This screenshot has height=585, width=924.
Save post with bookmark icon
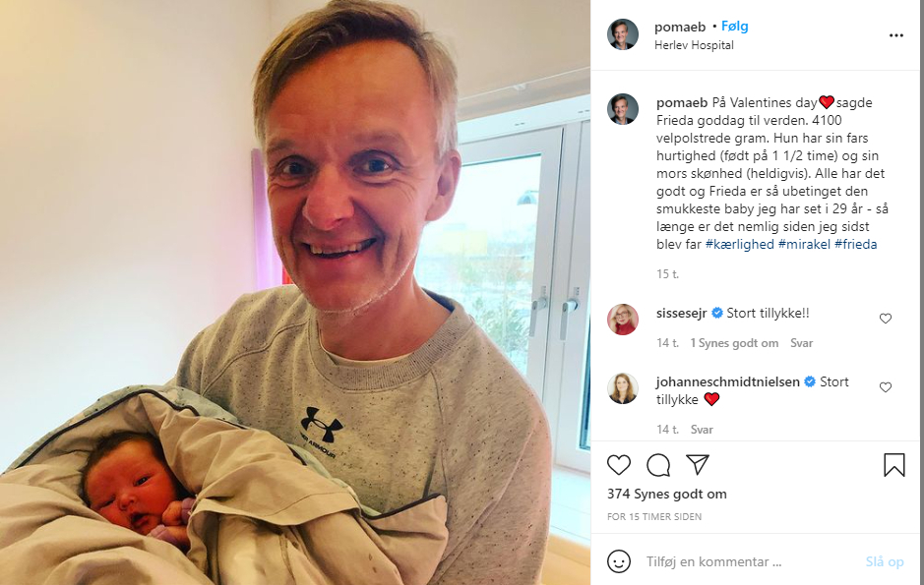[893, 464]
